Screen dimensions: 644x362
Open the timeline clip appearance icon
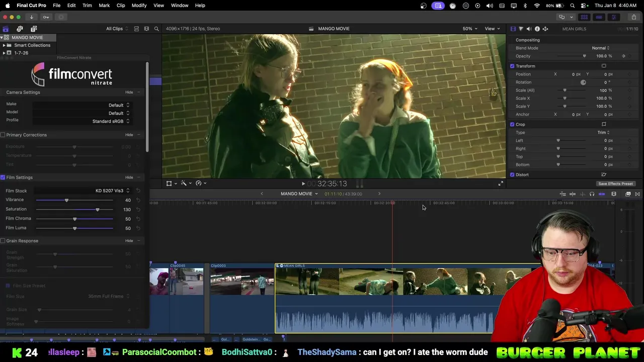pos(614,194)
